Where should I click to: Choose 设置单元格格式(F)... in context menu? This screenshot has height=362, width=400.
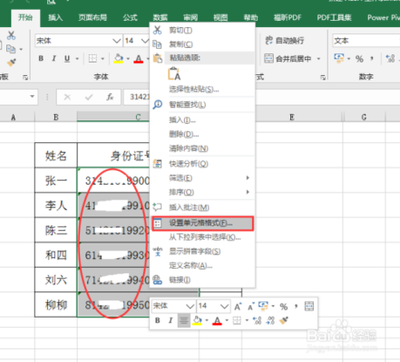pyautogui.click(x=203, y=223)
